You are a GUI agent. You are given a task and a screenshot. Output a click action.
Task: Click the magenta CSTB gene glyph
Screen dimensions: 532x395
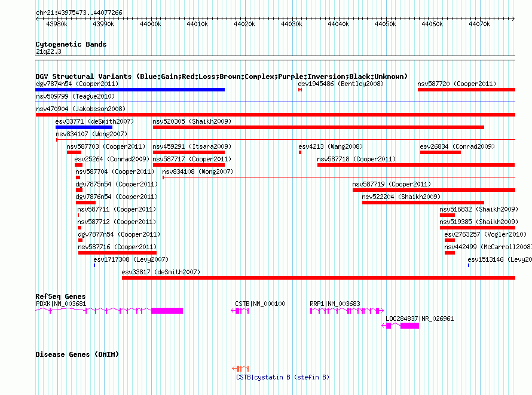tap(240, 311)
